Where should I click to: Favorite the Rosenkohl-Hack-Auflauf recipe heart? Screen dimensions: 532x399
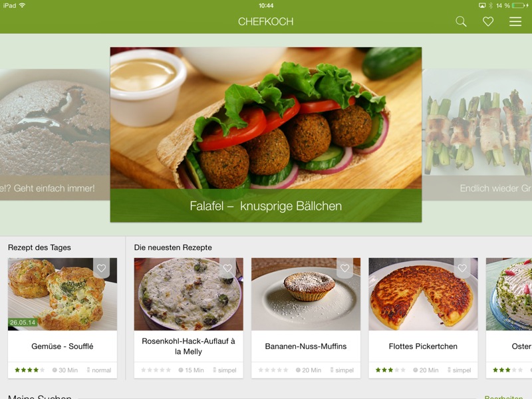click(227, 268)
